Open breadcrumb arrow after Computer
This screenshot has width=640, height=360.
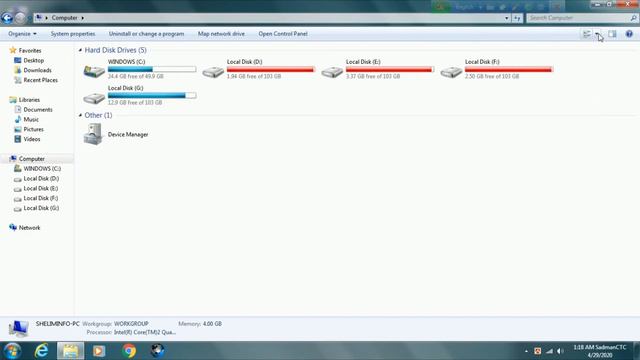pyautogui.click(x=82, y=18)
